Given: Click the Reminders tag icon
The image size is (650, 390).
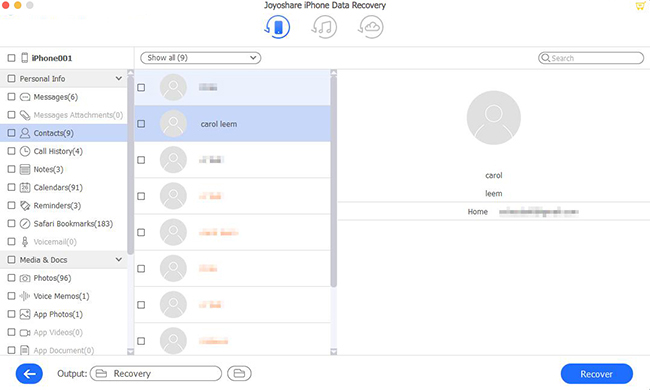Looking at the screenshot, I should tap(25, 206).
